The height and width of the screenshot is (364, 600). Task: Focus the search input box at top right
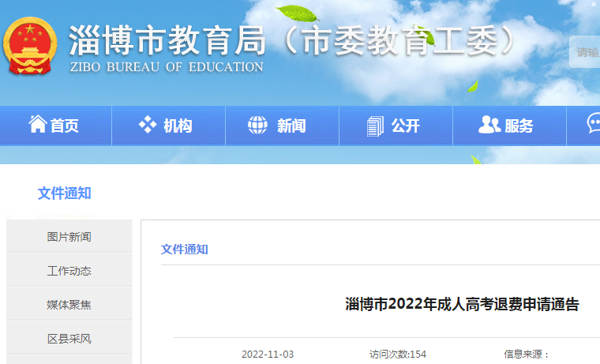tap(587, 52)
